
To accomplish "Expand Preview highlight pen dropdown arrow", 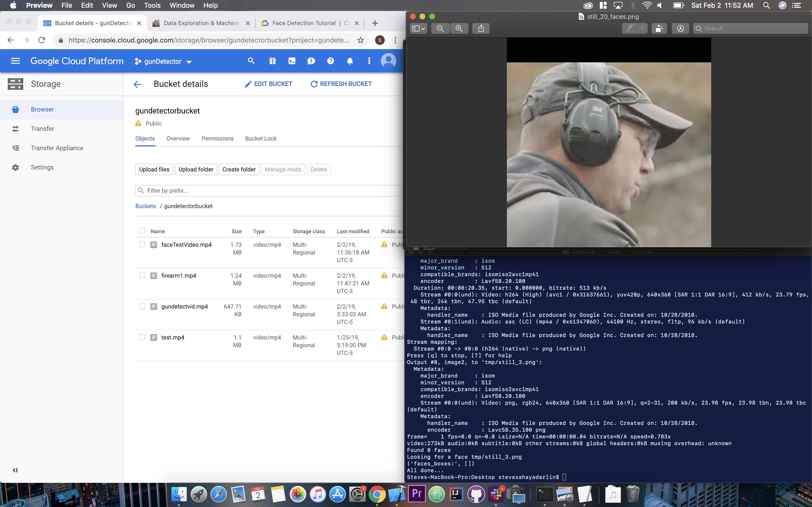I will tap(642, 28).
